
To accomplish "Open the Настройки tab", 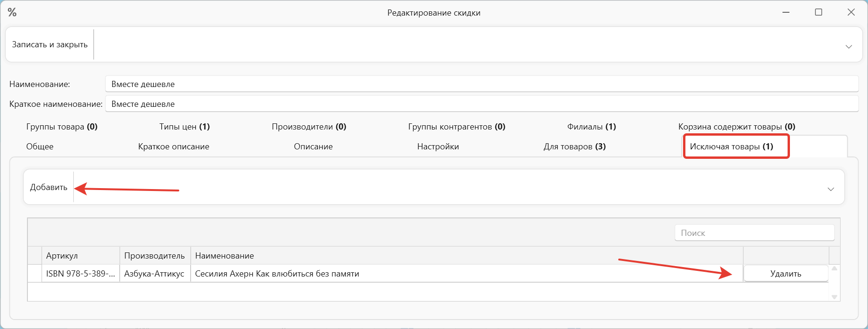I will coord(438,147).
